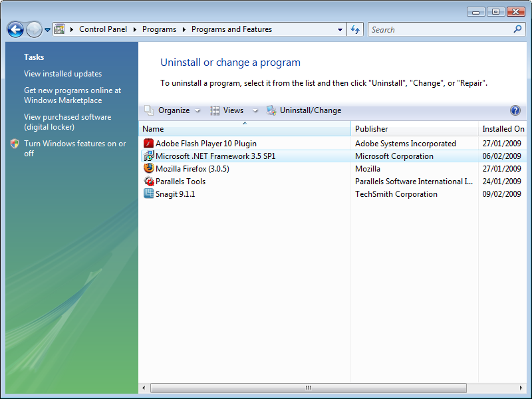
Task: Click the 09/02/2009 install date
Action: 501,194
